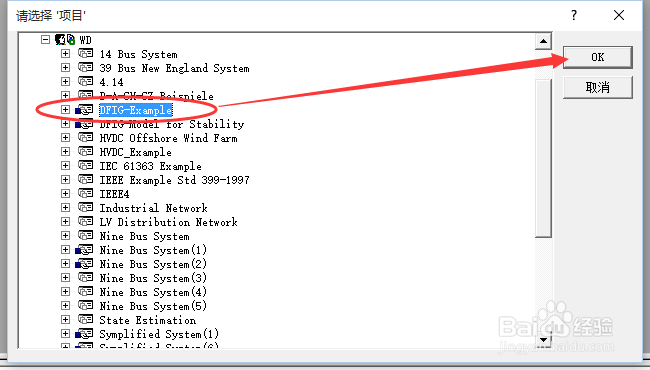Viewport: 650px width, 370px height.
Task: Click the IEEE4 project icon
Action: pyautogui.click(x=85, y=193)
